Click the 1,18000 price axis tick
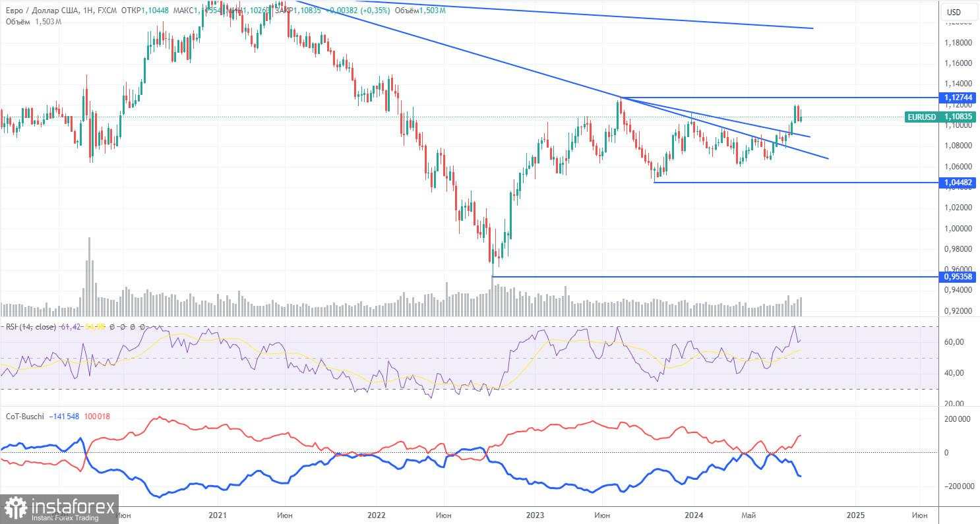This screenshot has width=980, height=524. tap(958, 43)
